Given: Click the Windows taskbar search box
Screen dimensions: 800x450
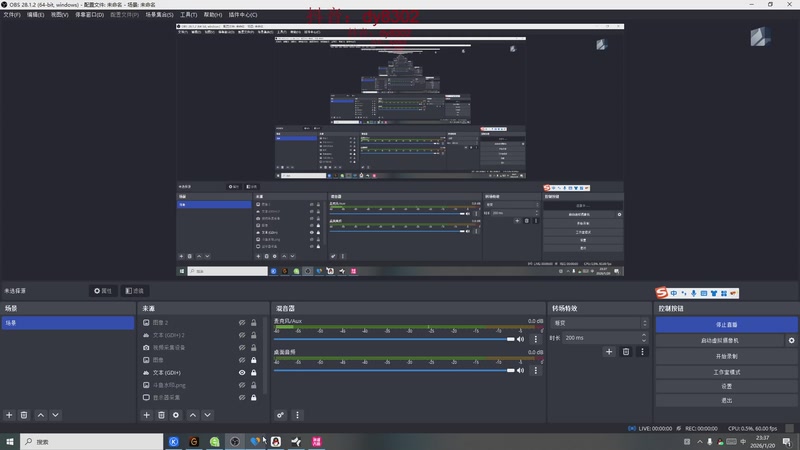Looking at the screenshot, I should (92, 441).
